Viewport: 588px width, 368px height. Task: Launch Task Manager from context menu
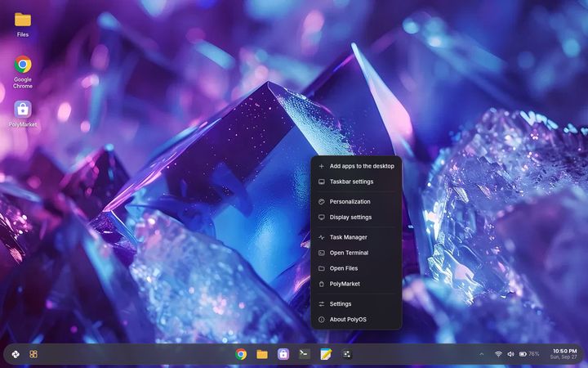(x=356, y=237)
